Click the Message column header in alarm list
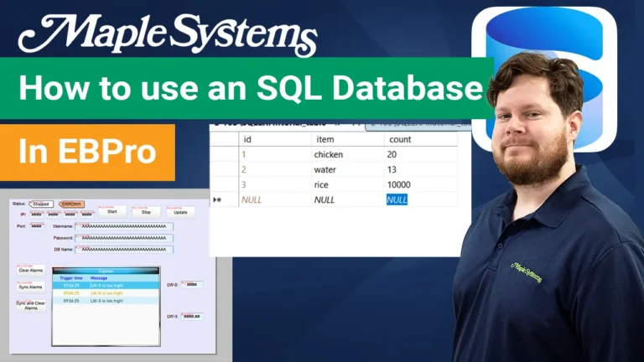The height and width of the screenshot is (362, 644). click(99, 278)
